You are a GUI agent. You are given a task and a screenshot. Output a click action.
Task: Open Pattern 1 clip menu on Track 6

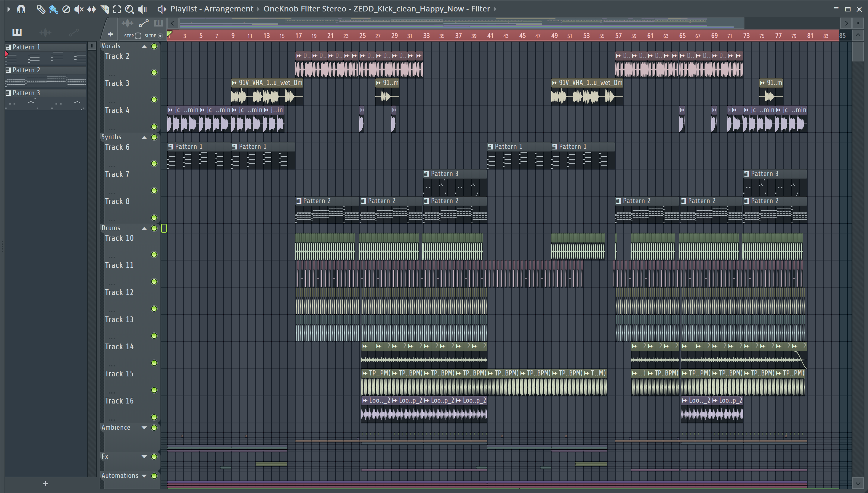(171, 147)
